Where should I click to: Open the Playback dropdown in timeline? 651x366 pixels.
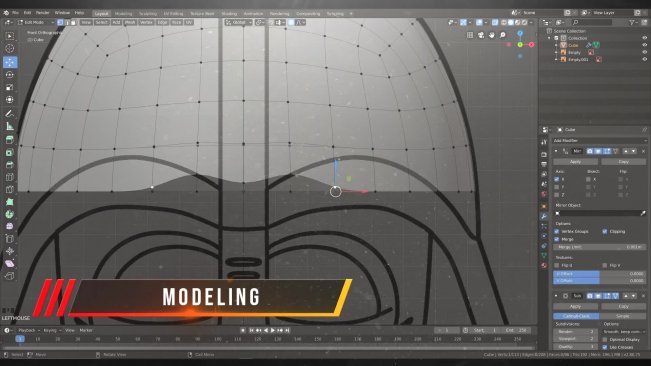pyautogui.click(x=29, y=330)
